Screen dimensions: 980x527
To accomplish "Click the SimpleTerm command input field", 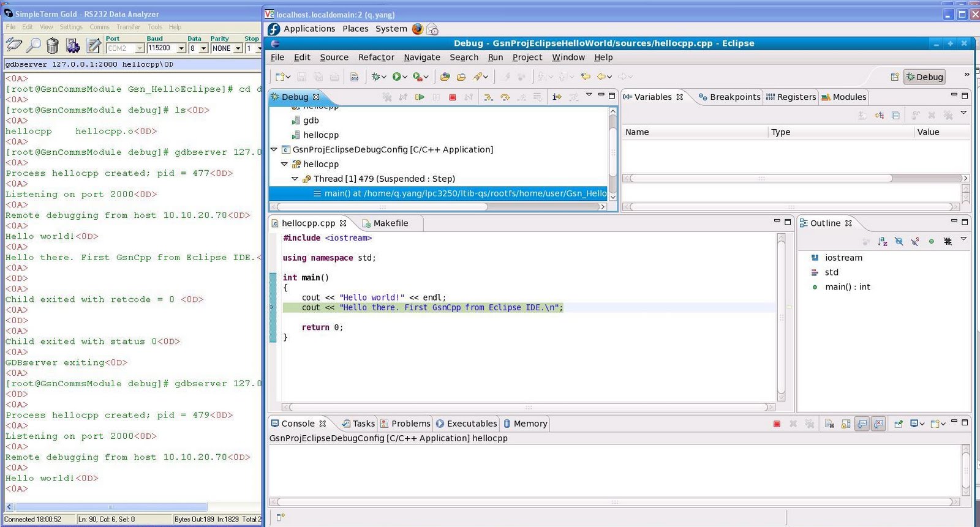I will pyautogui.click(x=132, y=64).
